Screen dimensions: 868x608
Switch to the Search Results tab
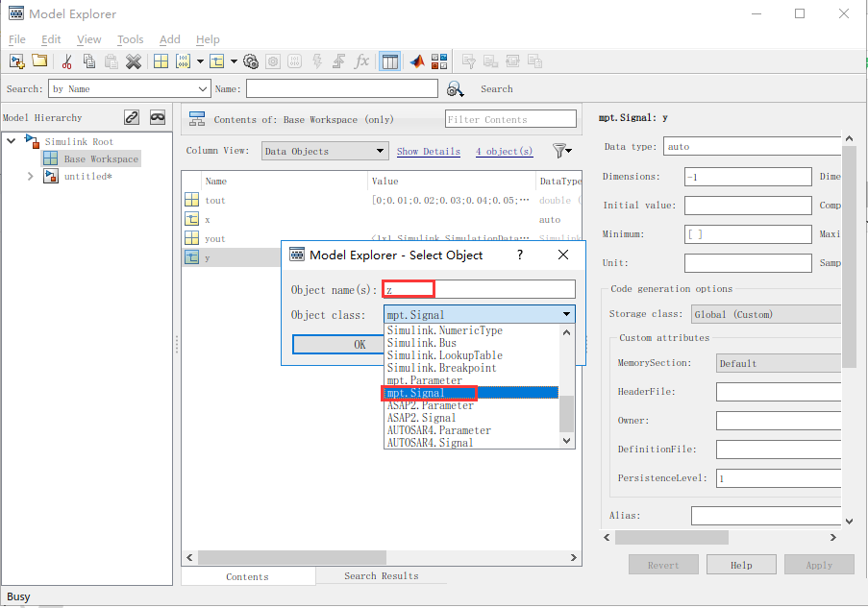click(x=382, y=576)
